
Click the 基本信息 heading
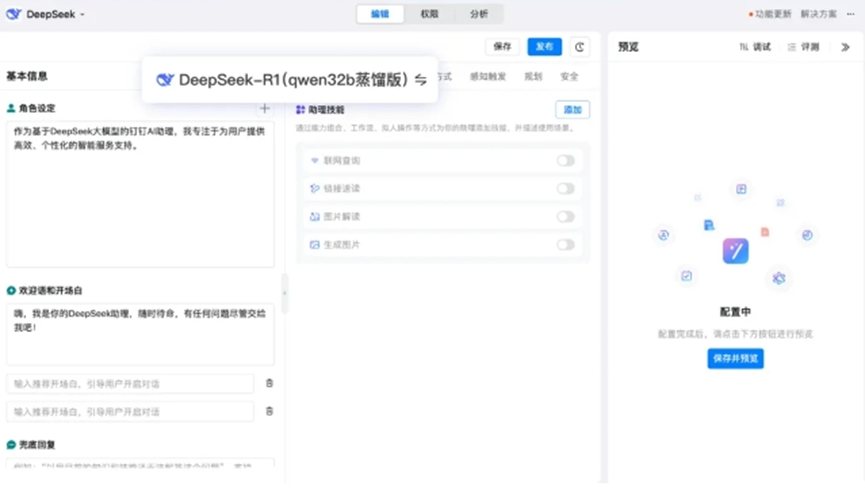(x=26, y=76)
